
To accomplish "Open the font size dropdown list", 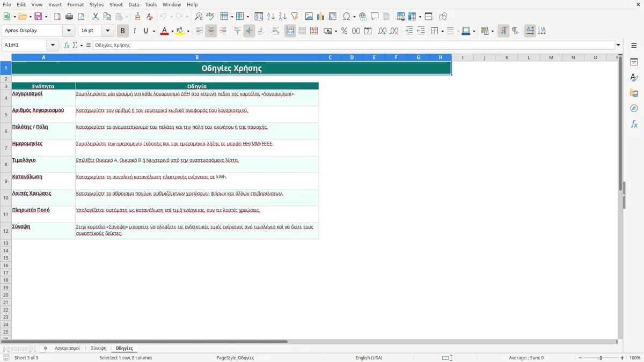I will coord(107,31).
